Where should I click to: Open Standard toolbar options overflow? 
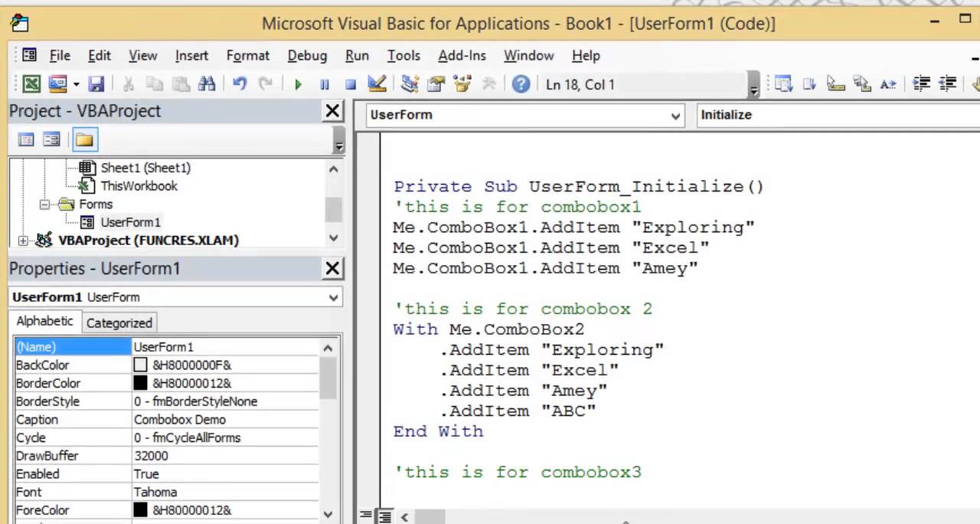point(753,86)
